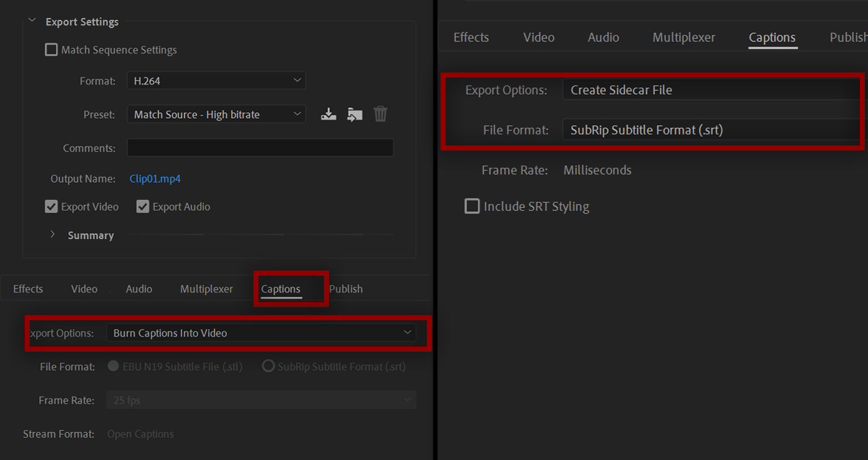Open the Preset dropdown Match Source High bitrate
The image size is (868, 460).
[216, 114]
